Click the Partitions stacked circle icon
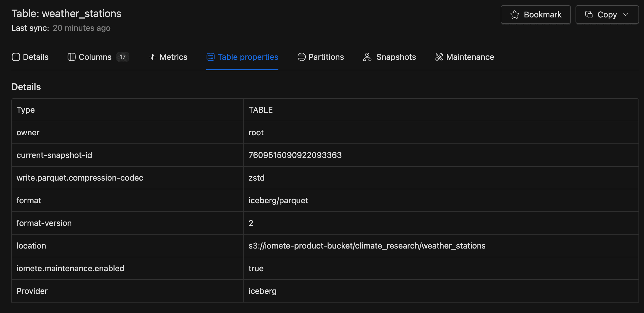The height and width of the screenshot is (313, 644). point(301,57)
